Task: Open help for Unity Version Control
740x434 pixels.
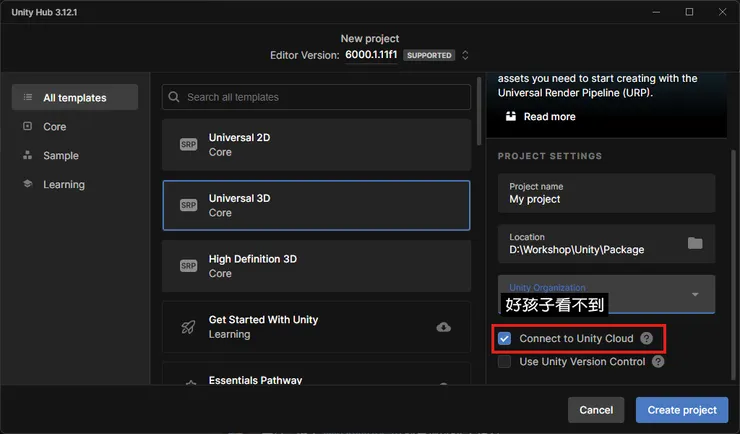Action: pos(658,361)
